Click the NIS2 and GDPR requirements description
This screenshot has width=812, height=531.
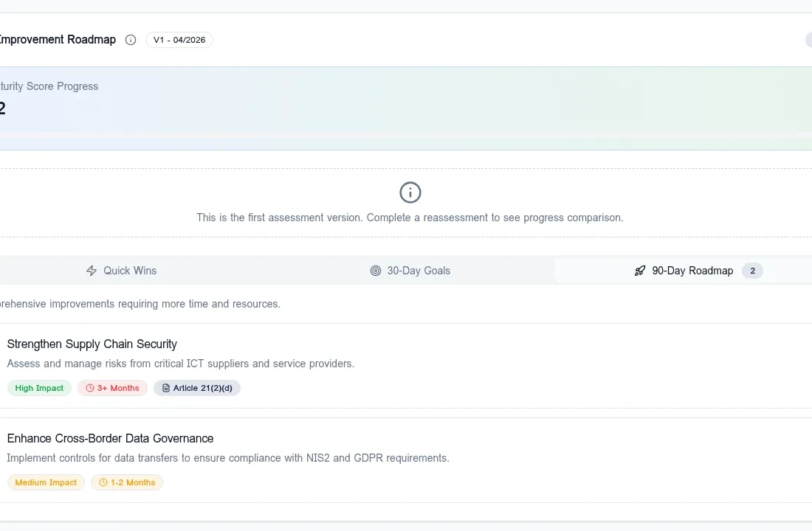[228, 458]
